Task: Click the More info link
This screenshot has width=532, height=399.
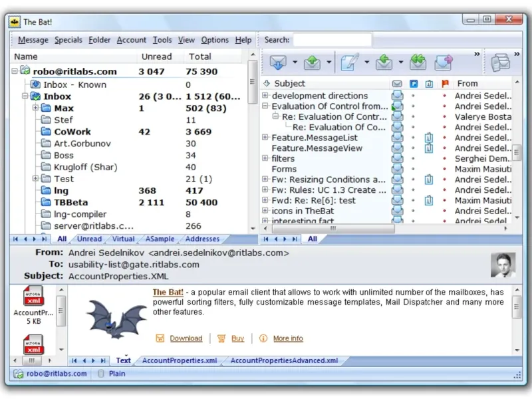Action: [x=288, y=338]
